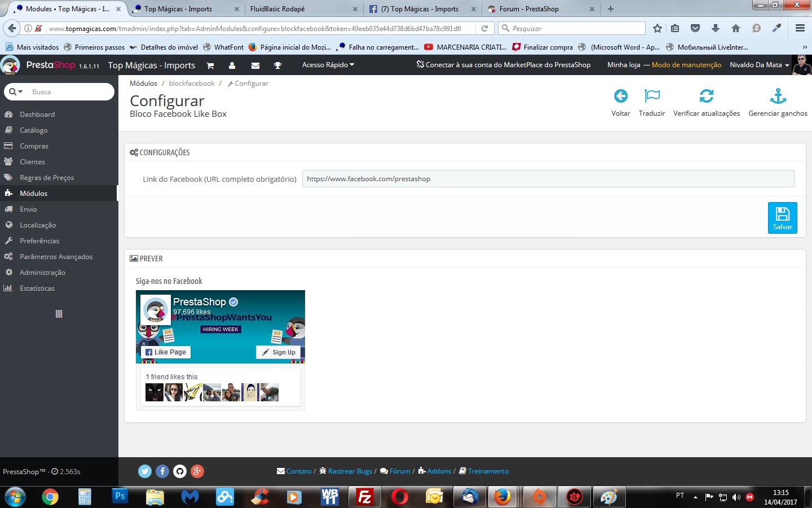Image resolution: width=812 pixels, height=508 pixels.
Task: Open the GitHub icon in footer
Action: [x=180, y=471]
